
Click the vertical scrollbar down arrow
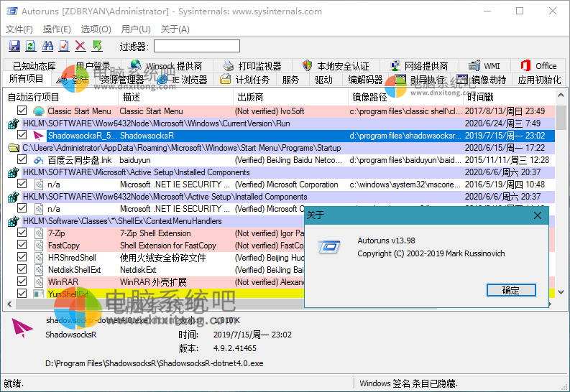pos(561,292)
